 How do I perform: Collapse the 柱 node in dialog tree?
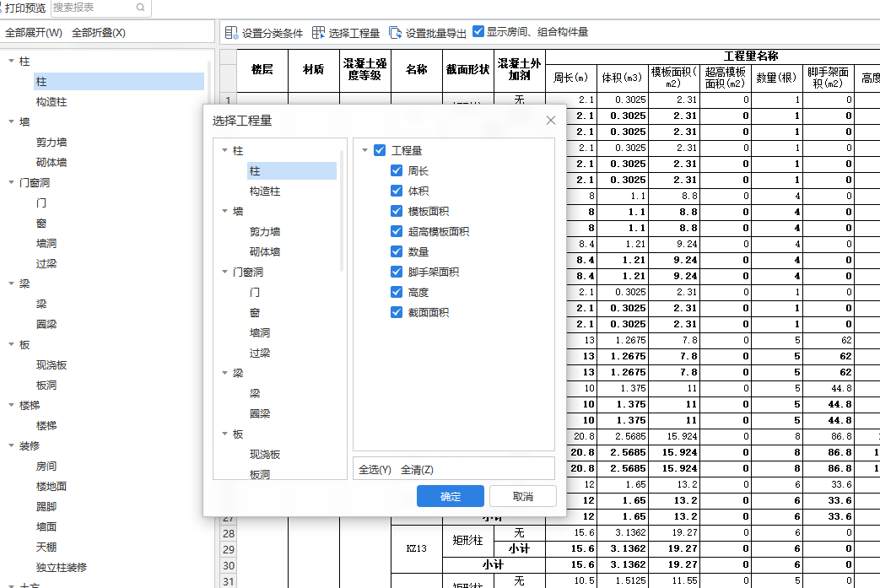224,150
